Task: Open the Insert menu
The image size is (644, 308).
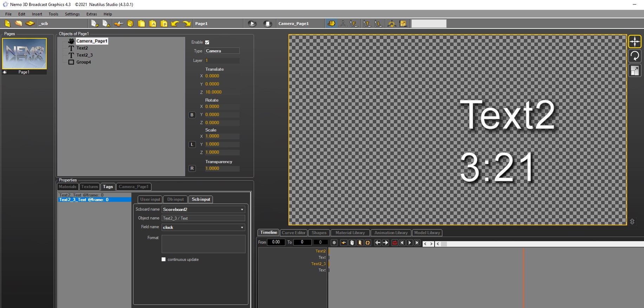Action: point(37,14)
